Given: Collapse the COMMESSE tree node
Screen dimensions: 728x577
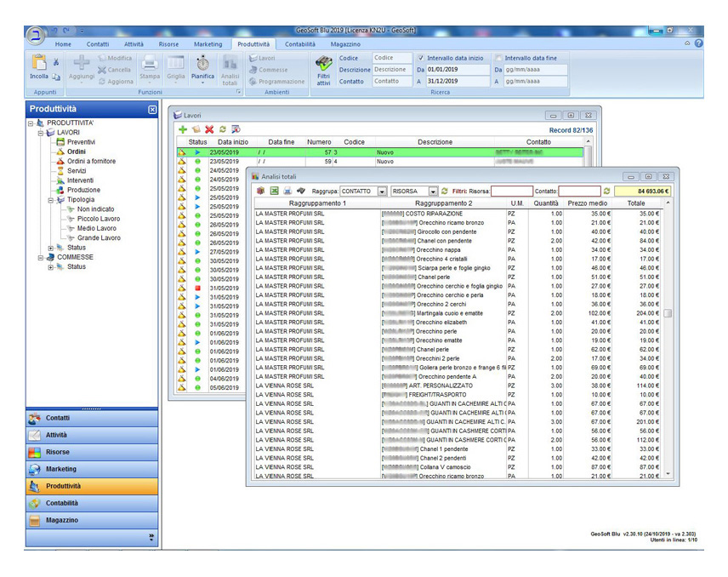Looking at the screenshot, I should [41, 258].
